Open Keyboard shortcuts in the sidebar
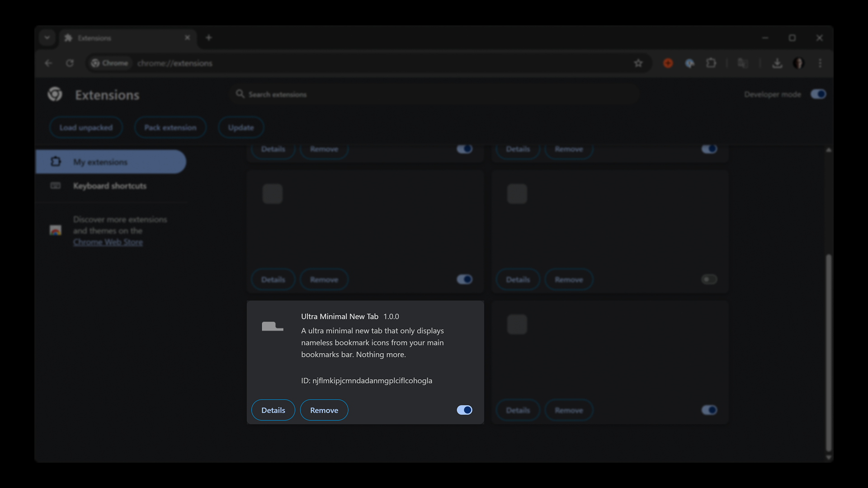 pos(111,186)
